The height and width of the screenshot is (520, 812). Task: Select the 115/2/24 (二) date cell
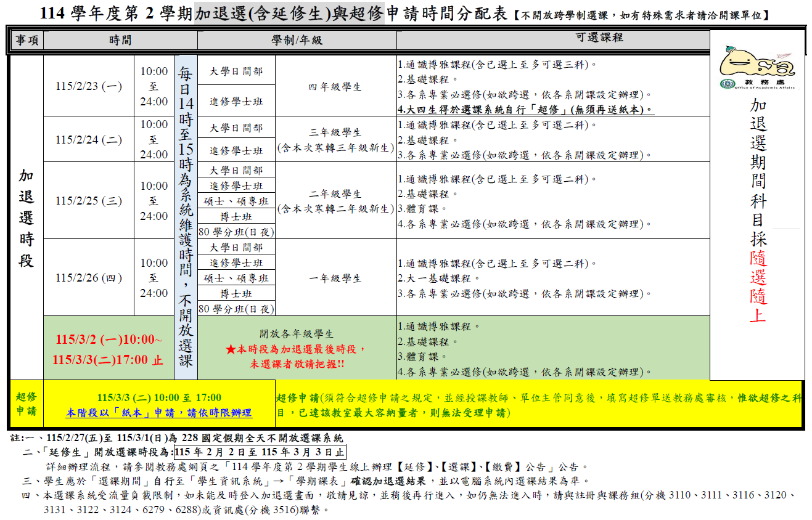[x=89, y=140]
